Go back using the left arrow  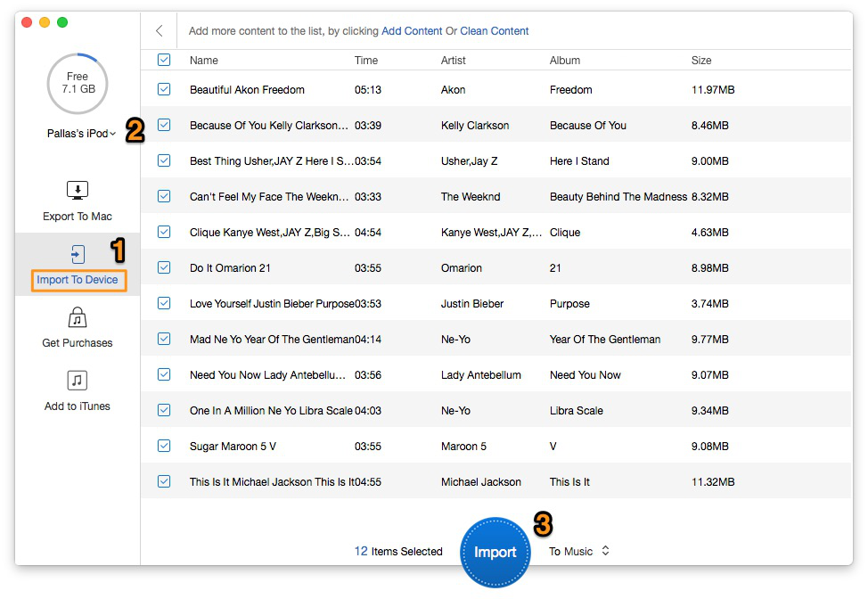click(160, 30)
